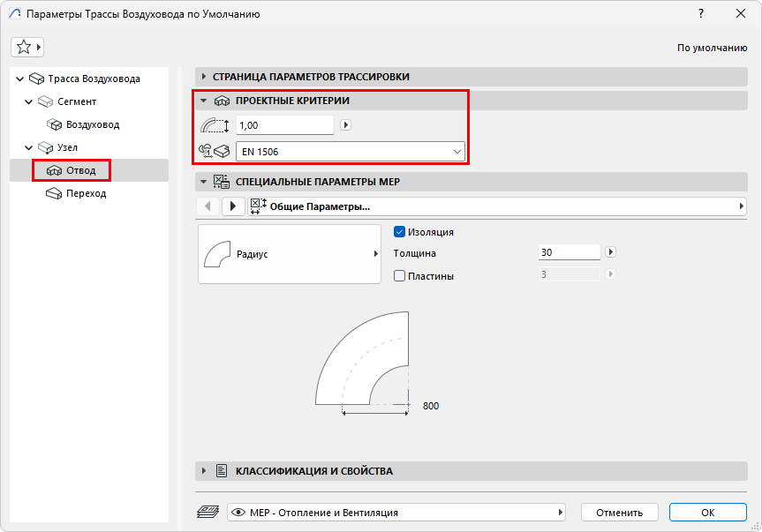Viewport: 762px width, 532px height.
Task: Edit the 1,00 radius factor field
Action: tap(285, 125)
